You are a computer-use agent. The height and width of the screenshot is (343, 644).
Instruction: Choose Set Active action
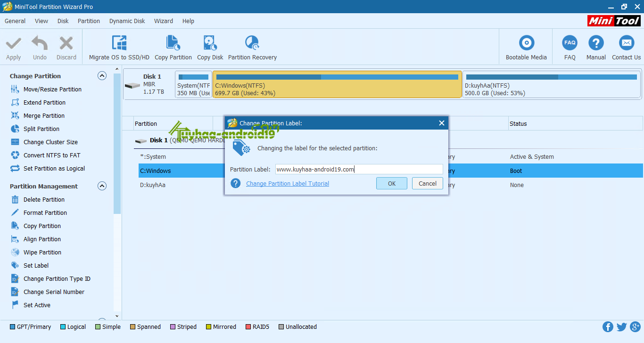point(37,305)
